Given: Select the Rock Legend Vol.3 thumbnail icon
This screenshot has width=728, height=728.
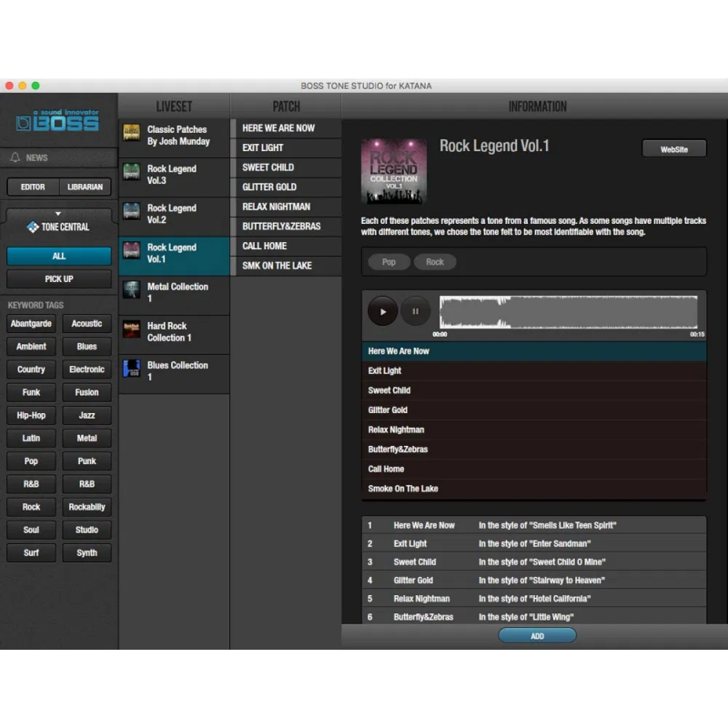Looking at the screenshot, I should click(131, 172).
